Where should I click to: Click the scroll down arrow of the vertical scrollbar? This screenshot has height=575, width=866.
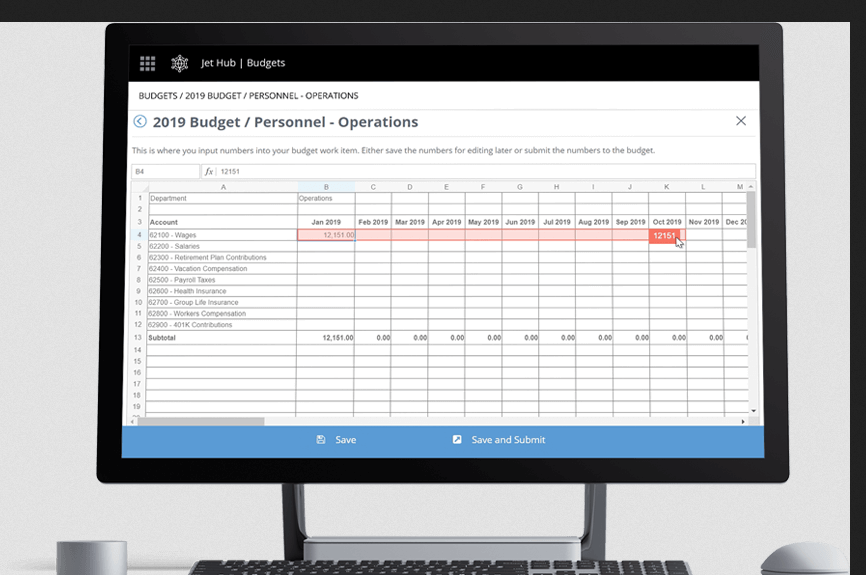tap(753, 411)
